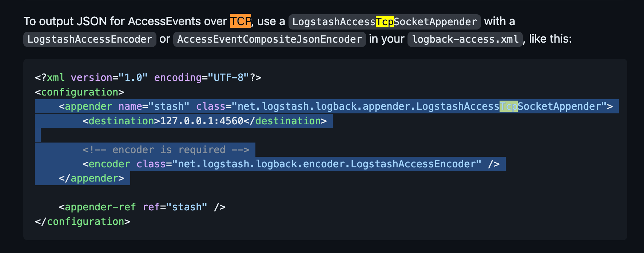Click the encoding "UTF-8" value
Screen dimensions: 644x253
pos(228,78)
